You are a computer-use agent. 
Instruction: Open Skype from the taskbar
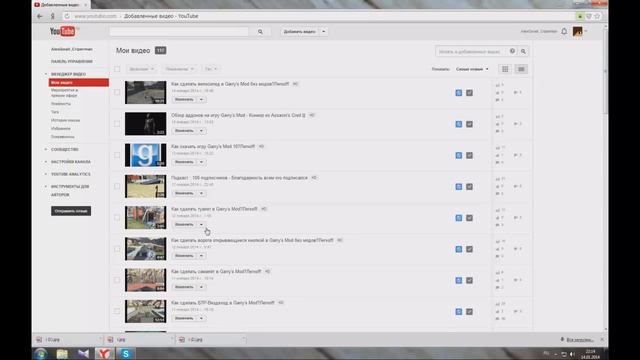[126, 353]
